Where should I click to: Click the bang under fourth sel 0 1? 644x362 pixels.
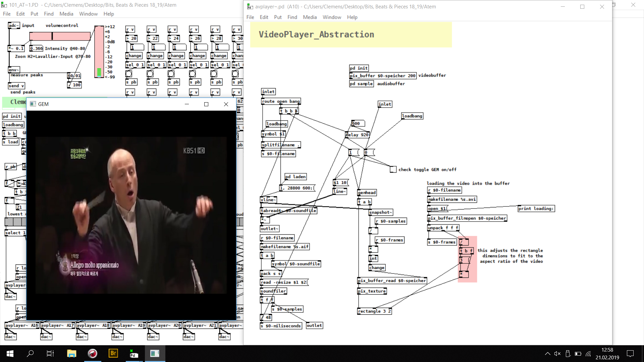click(193, 73)
